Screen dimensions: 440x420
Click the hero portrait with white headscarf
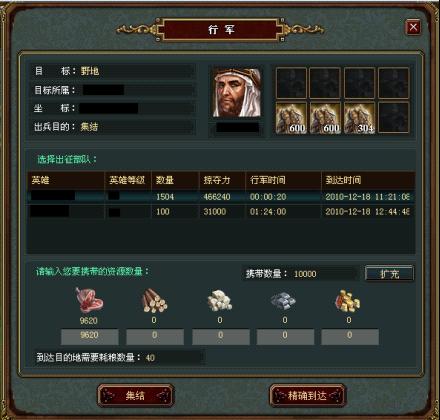[x=237, y=93]
